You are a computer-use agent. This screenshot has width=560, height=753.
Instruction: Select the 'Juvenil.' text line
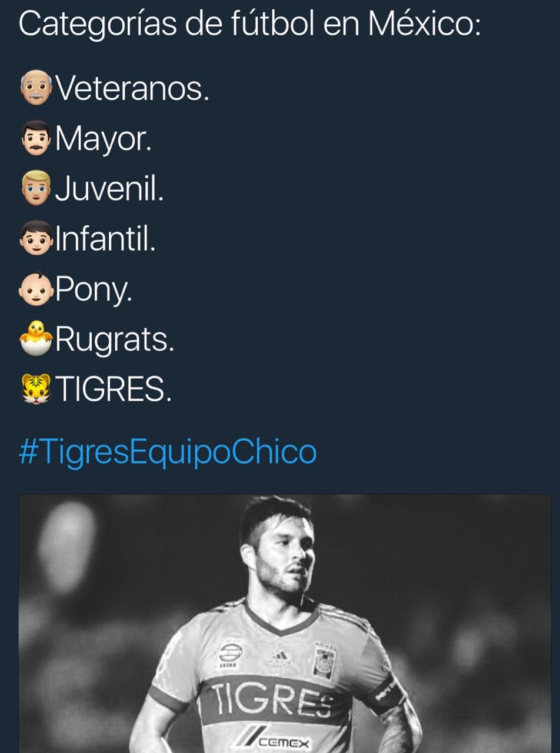pyautogui.click(x=109, y=189)
